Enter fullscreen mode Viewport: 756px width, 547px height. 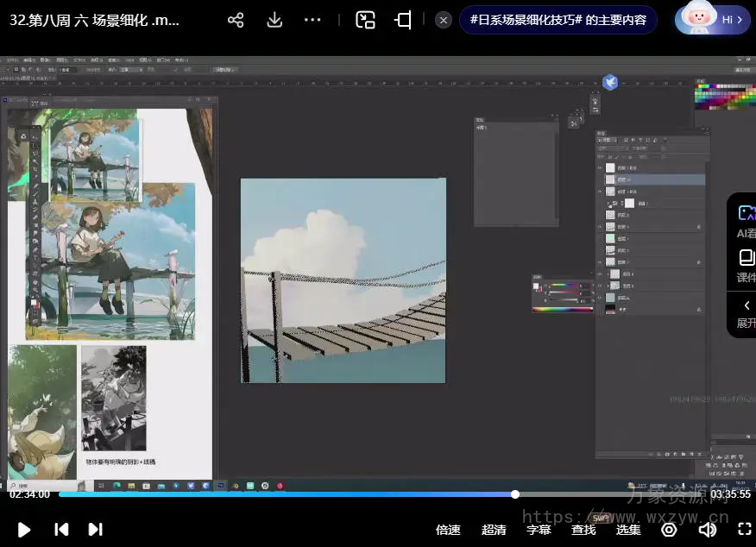coord(744,529)
